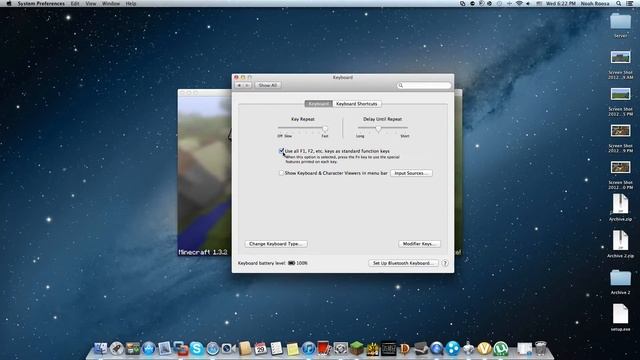The height and width of the screenshot is (360, 640).
Task: Toggle Use all F1, F2 keys as function keys
Action: tap(281, 151)
